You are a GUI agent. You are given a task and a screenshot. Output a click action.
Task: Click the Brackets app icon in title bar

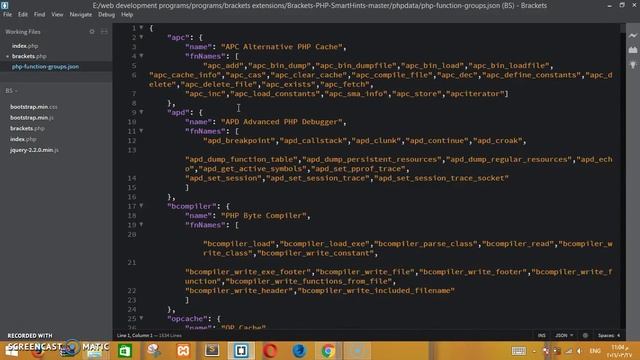pos(4,5)
